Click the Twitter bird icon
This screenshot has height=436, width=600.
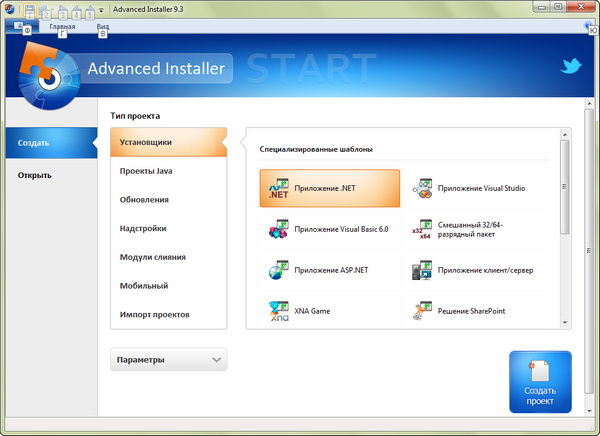click(x=570, y=67)
